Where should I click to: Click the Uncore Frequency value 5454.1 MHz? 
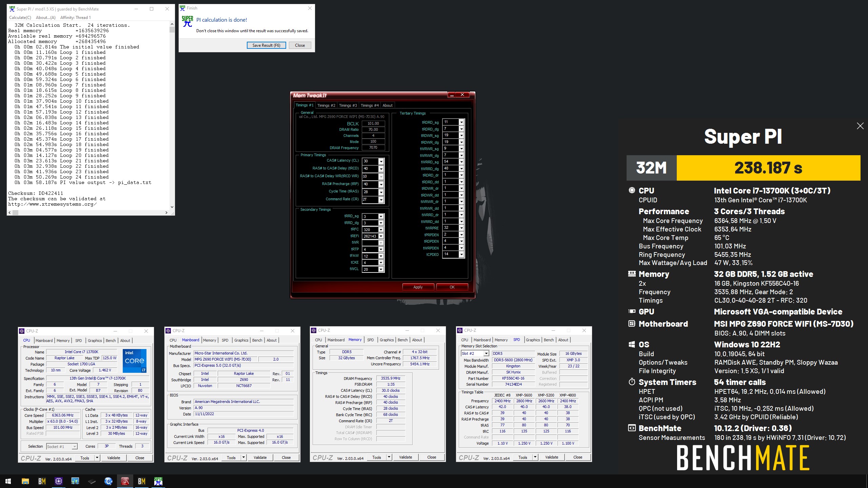[420, 364]
